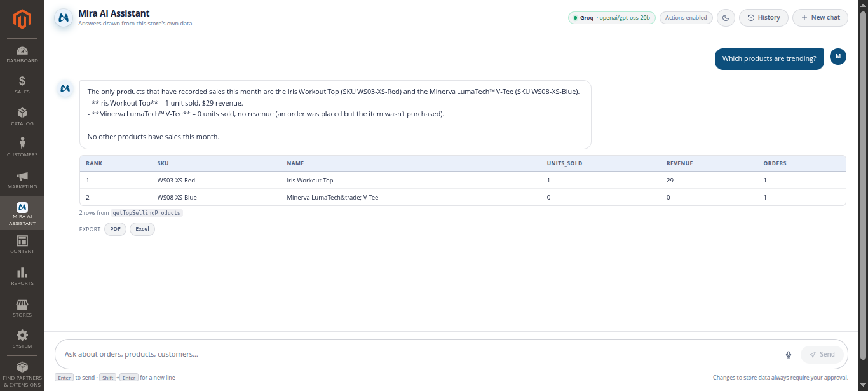Open the Catalog box icon menu
The height and width of the screenshot is (391, 868).
[22, 117]
